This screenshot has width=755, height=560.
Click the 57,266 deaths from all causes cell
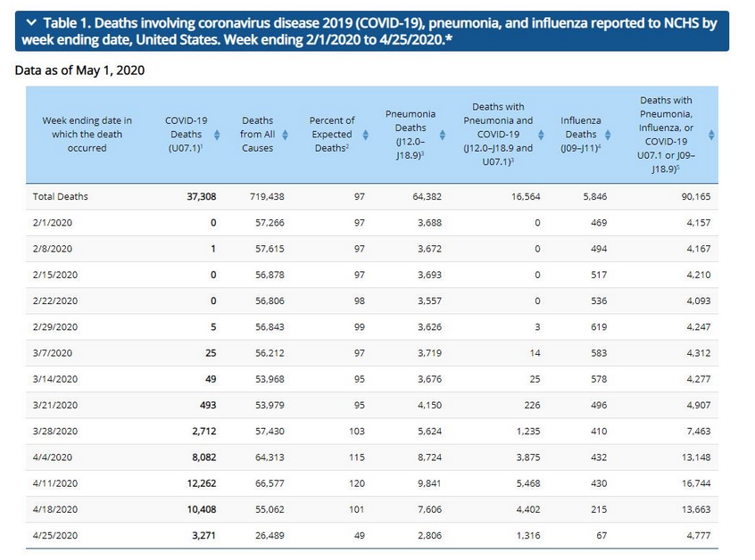pyautogui.click(x=270, y=223)
